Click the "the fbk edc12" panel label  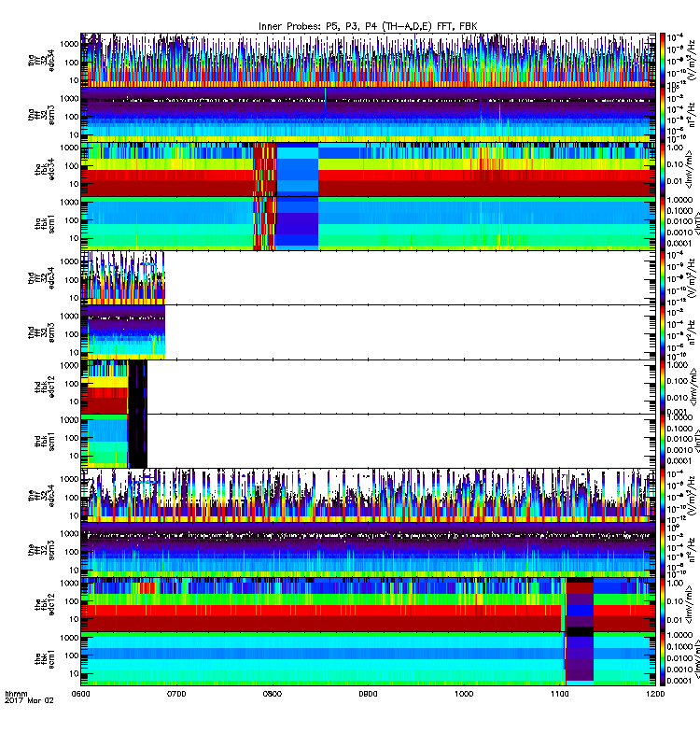[45, 604]
